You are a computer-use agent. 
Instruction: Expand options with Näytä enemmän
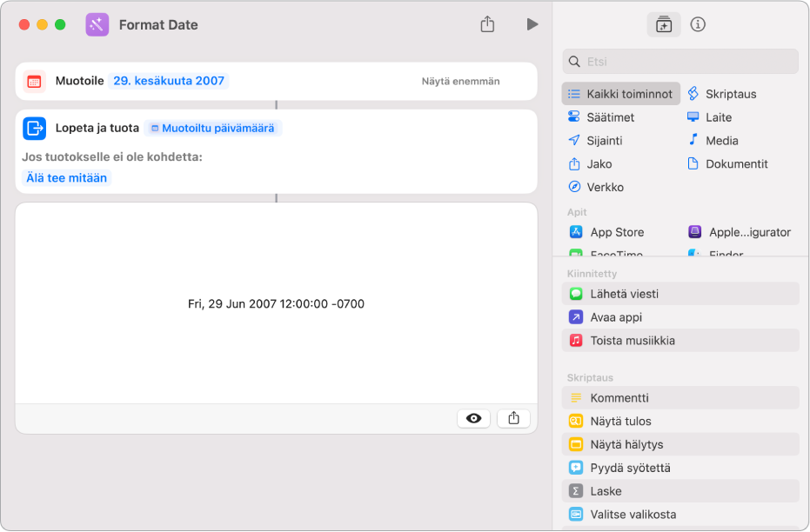(x=460, y=81)
